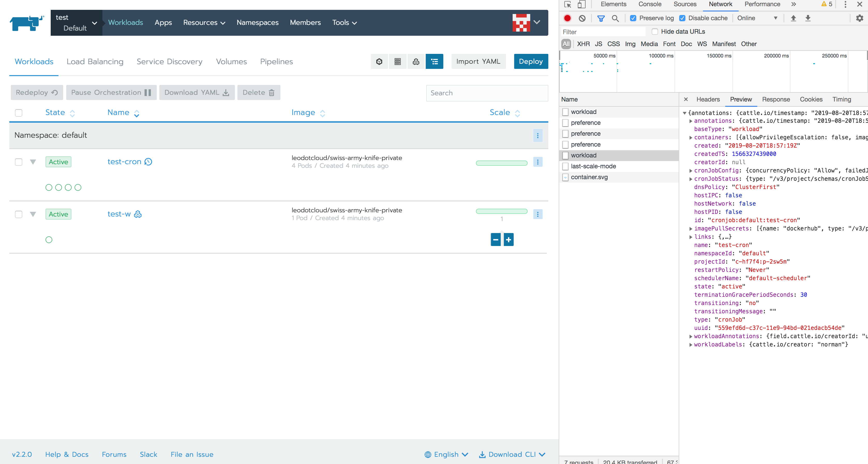
Task: Select the test-cron workload checkbox
Action: (19, 162)
